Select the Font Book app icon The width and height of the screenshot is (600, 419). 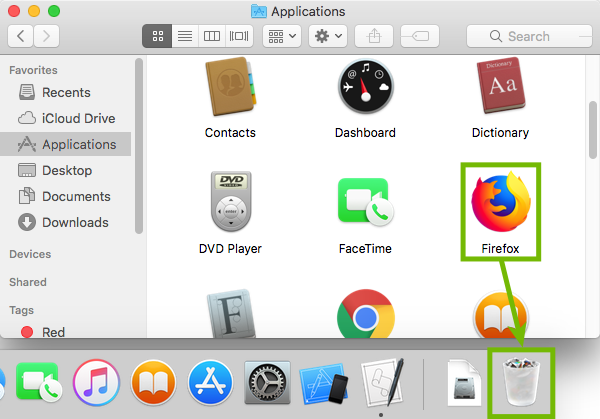[x=231, y=314]
